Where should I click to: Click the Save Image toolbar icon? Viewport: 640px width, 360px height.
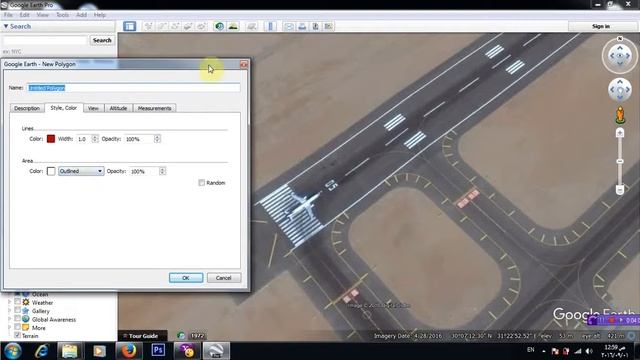(315, 26)
